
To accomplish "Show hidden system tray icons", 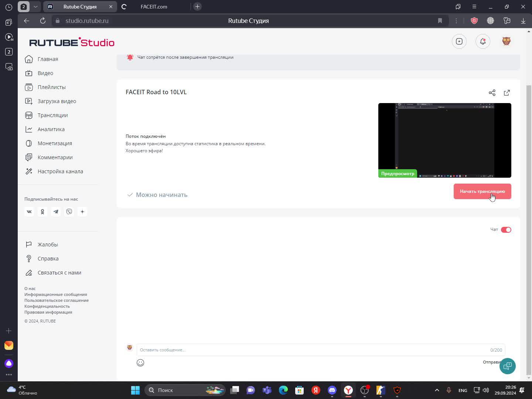I will click(437, 390).
